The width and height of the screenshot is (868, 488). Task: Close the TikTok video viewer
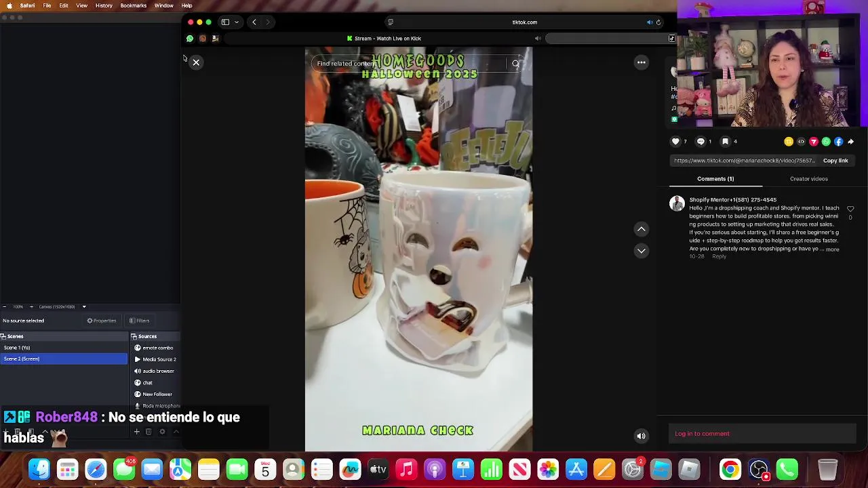196,62
